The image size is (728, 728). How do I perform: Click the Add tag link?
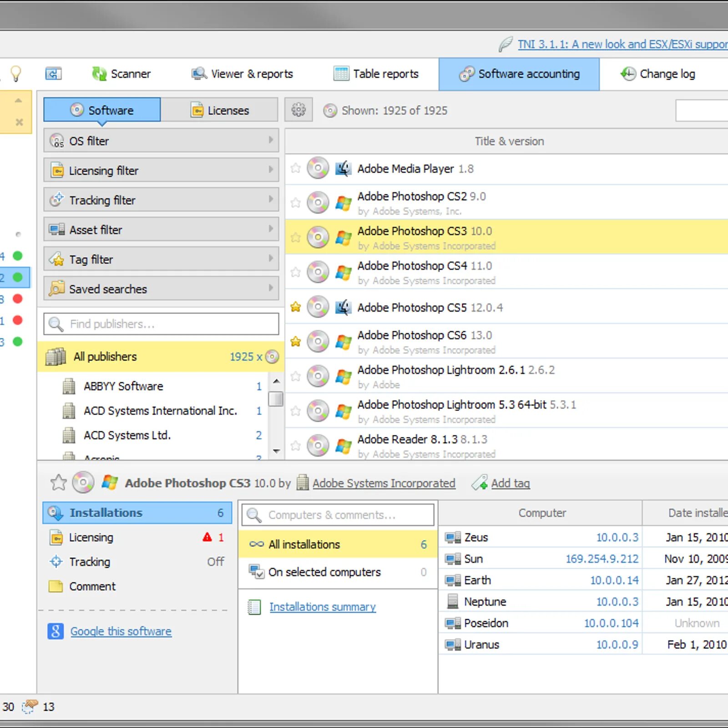pyautogui.click(x=511, y=483)
